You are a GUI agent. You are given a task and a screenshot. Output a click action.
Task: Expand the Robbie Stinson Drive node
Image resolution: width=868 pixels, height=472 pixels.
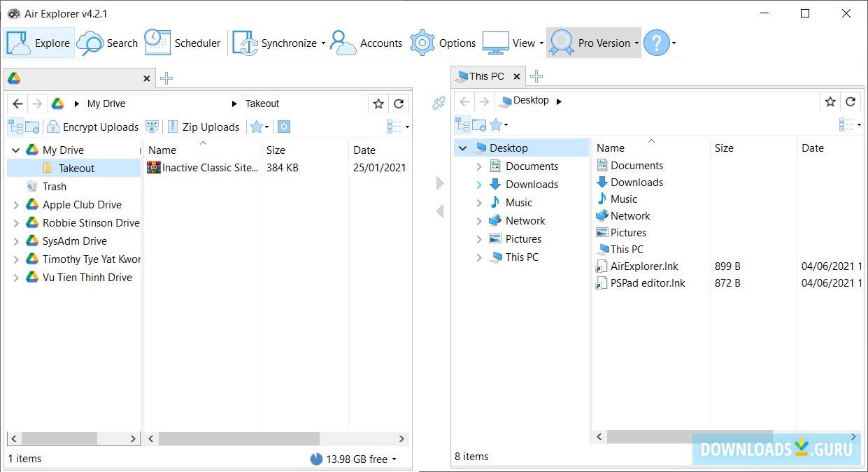(x=16, y=223)
